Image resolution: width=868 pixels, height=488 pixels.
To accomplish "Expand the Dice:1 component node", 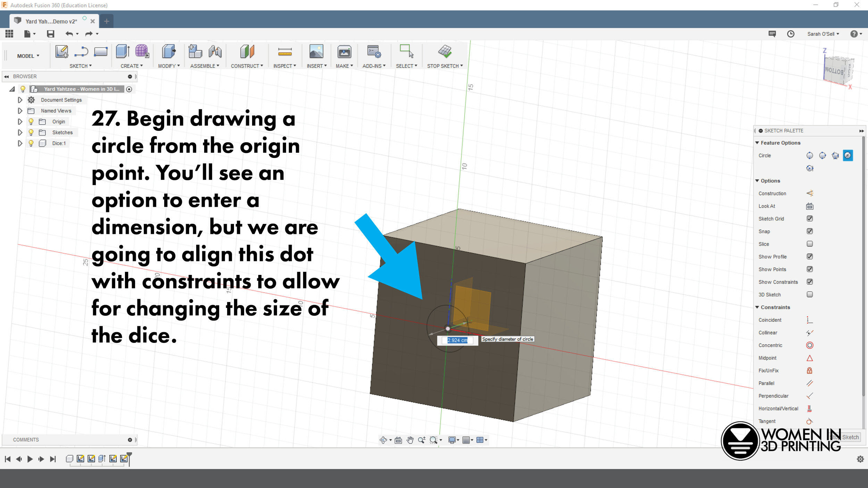I will (20, 143).
